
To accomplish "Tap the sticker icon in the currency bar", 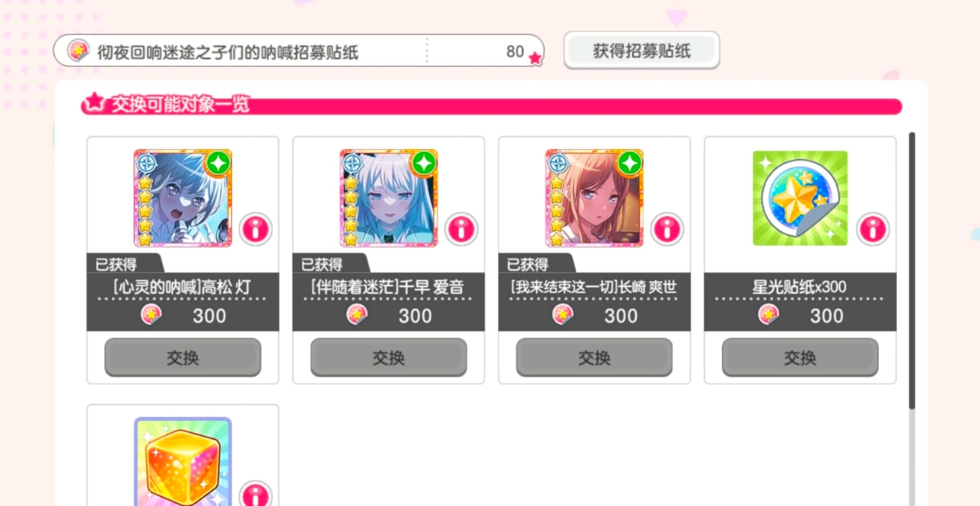I will coord(78,51).
